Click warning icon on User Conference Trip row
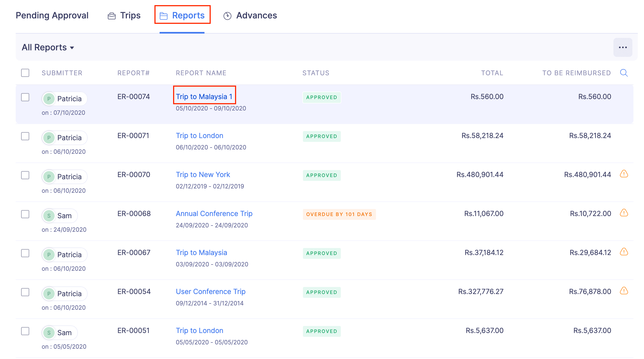The image size is (644, 359). (x=623, y=291)
